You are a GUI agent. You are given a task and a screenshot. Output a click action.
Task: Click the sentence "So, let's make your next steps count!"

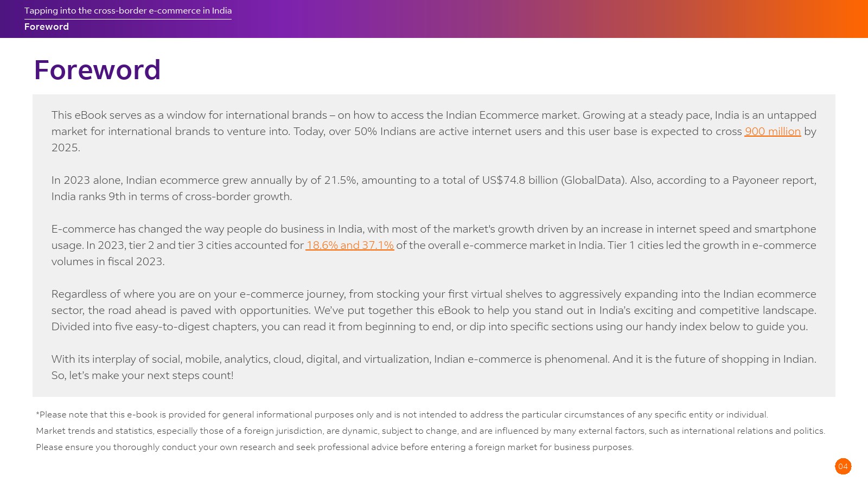142,375
